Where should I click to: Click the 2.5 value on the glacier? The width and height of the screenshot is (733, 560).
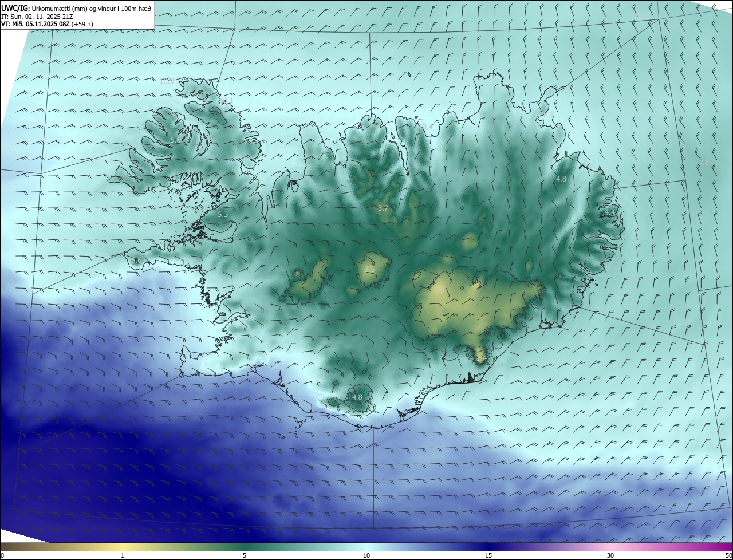(x=369, y=269)
